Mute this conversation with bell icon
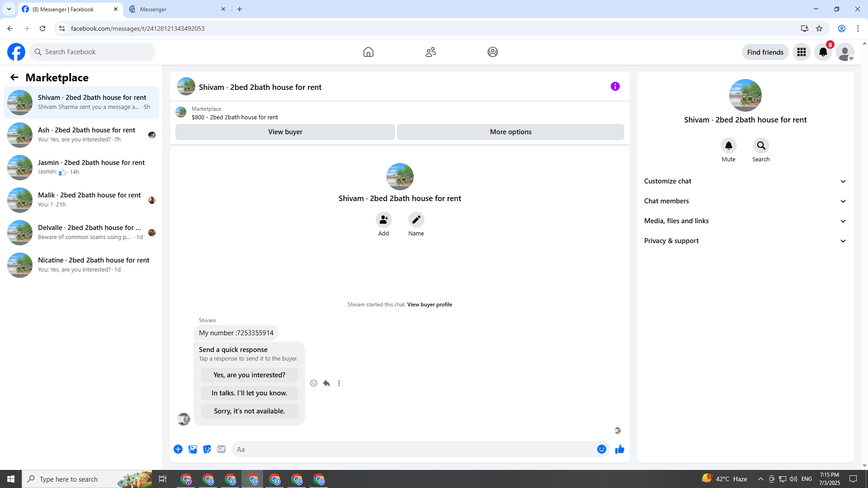This screenshot has height=488, width=868. point(728,145)
